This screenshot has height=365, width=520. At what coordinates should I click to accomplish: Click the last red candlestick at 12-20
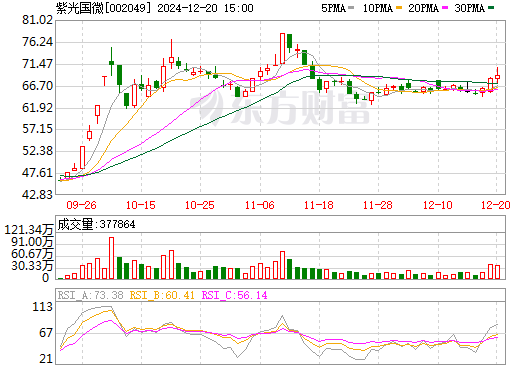[x=497, y=76]
